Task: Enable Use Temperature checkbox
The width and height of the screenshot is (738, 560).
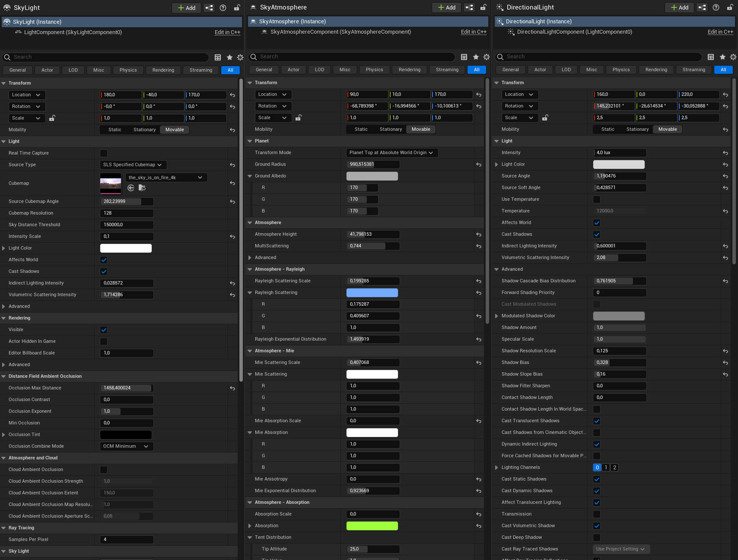Action: pyautogui.click(x=597, y=199)
